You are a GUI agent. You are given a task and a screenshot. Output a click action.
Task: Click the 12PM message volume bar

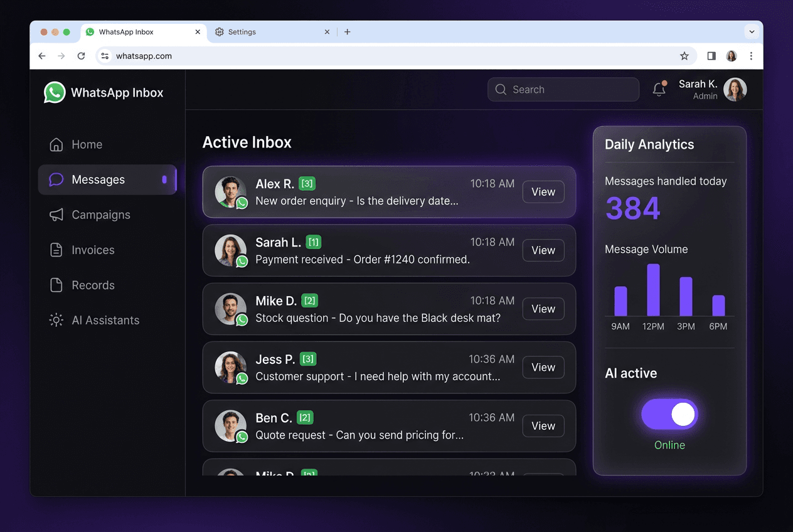[x=653, y=290]
